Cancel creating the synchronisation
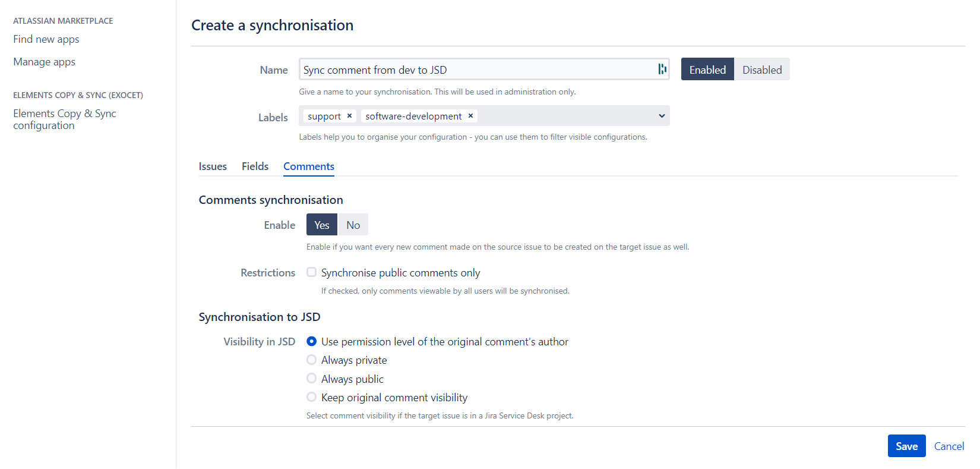This screenshot has height=469, width=980. tap(949, 446)
